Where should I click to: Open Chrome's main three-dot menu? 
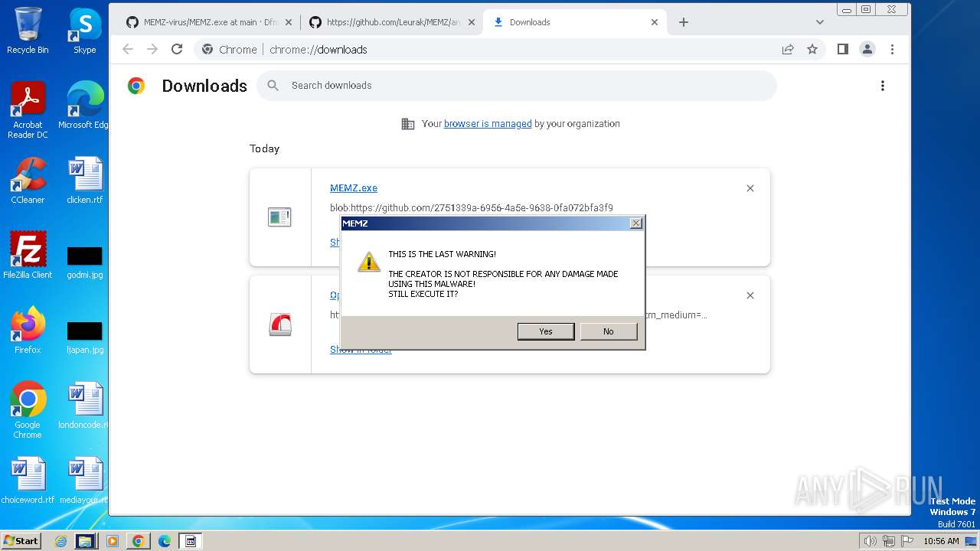tap(892, 49)
